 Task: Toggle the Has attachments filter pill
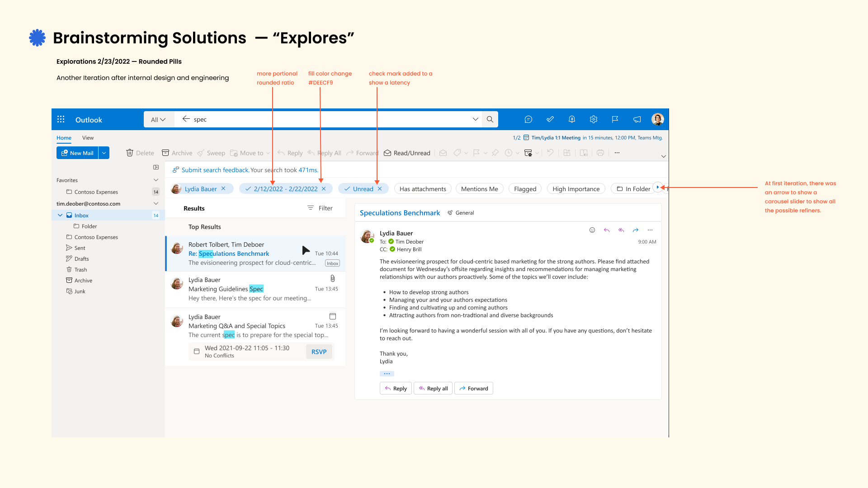coord(423,189)
